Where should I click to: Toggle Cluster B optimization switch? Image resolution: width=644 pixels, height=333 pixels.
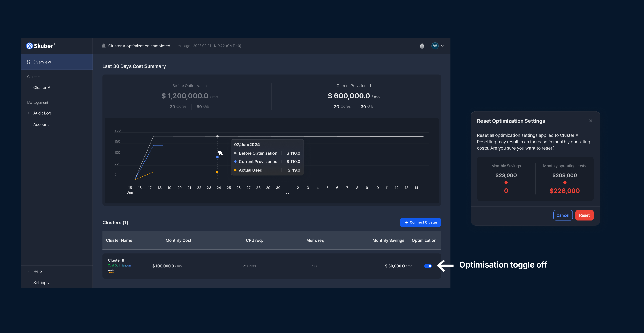pos(428,266)
